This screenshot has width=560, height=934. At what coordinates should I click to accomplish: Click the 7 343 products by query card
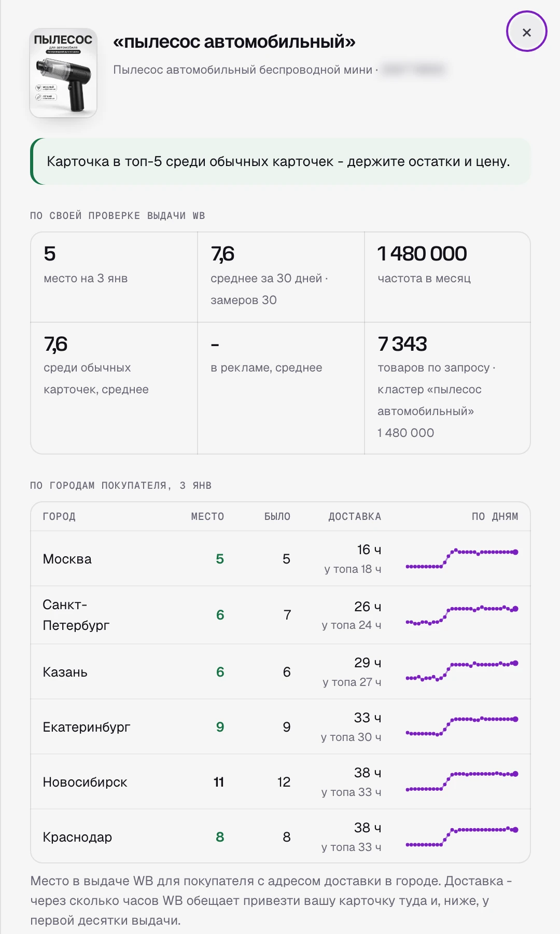click(447, 388)
